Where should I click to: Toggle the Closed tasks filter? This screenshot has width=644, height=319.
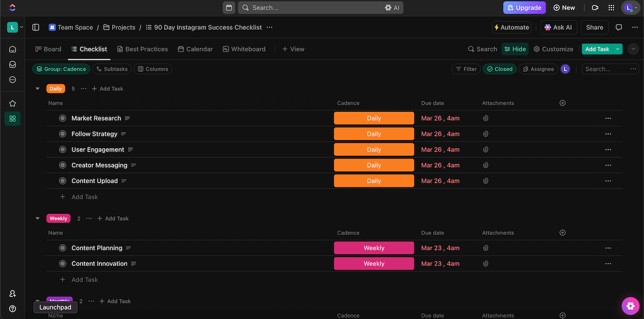coord(499,69)
